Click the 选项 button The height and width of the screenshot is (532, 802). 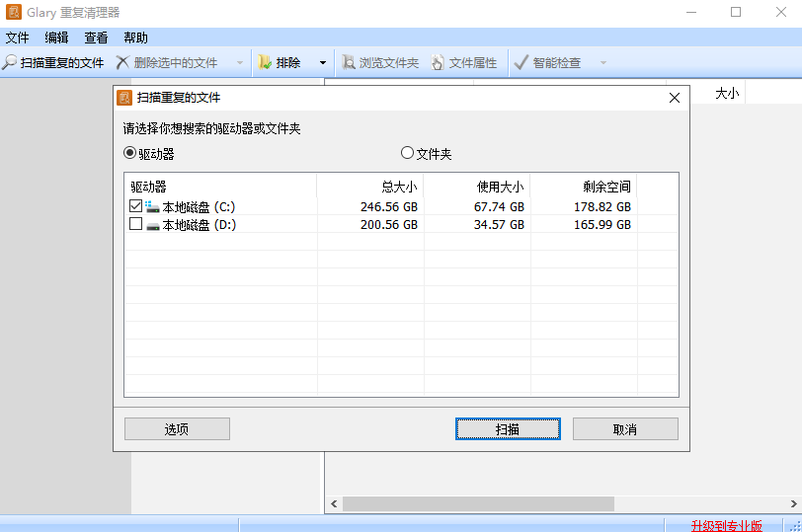[x=177, y=428]
